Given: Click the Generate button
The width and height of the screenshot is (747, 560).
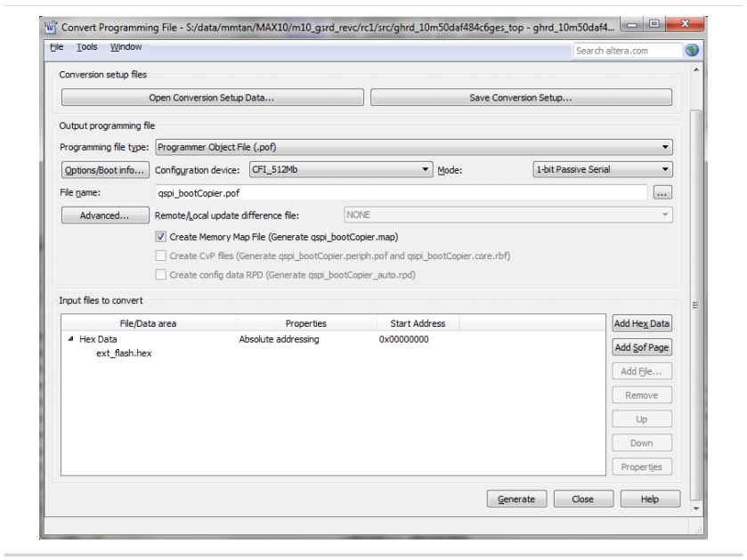Looking at the screenshot, I should coord(516,499).
